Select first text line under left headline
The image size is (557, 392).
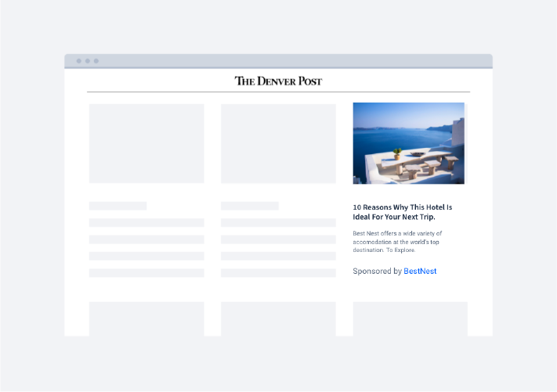click(146, 223)
